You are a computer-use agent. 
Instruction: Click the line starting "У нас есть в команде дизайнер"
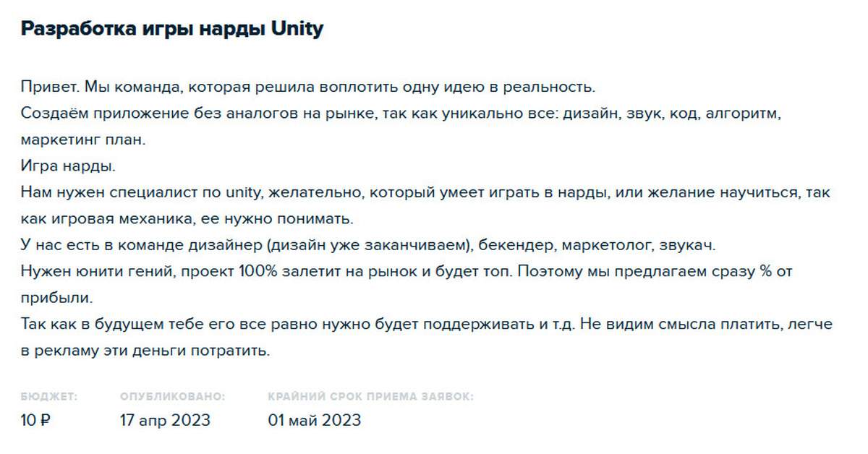[x=367, y=245]
